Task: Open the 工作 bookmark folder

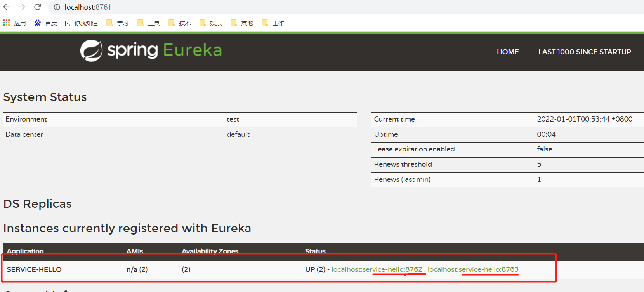Action: [273, 23]
